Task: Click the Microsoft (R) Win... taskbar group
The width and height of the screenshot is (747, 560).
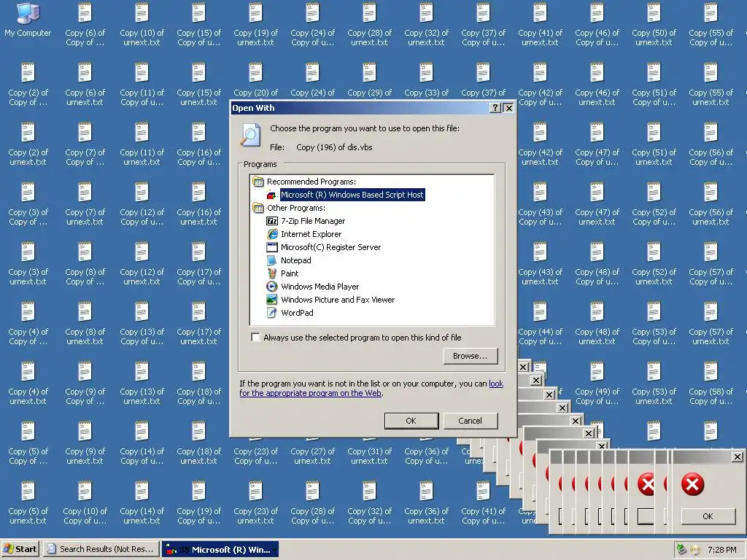Action: [220, 549]
